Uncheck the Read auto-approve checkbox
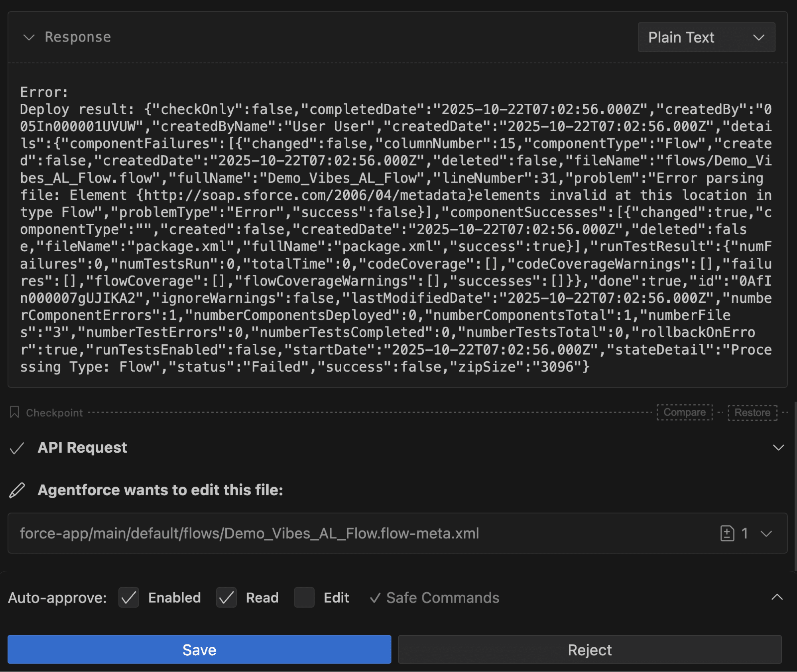797x672 pixels. pyautogui.click(x=226, y=597)
